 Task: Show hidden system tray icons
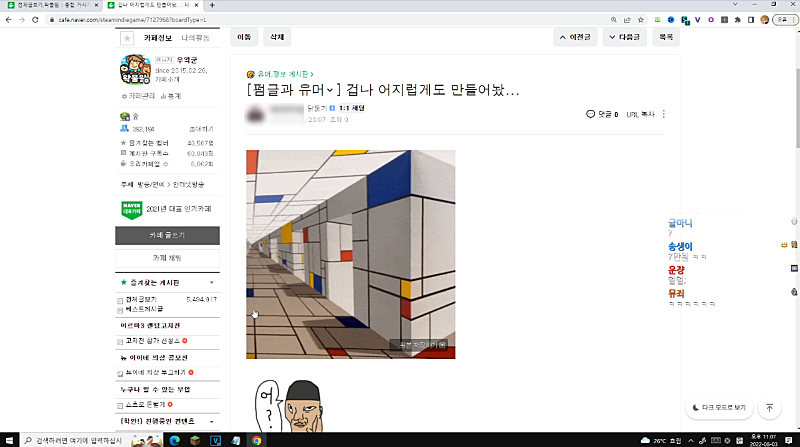(691, 440)
